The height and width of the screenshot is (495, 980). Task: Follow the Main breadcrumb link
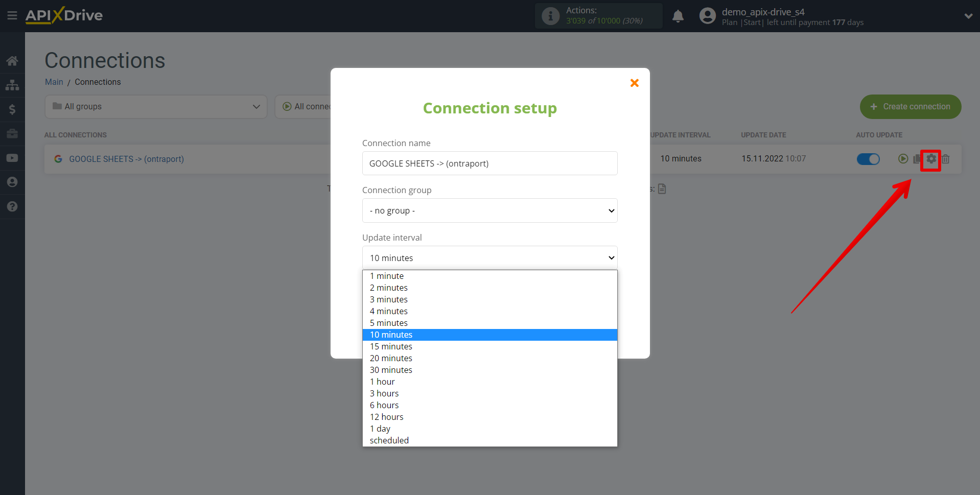54,82
